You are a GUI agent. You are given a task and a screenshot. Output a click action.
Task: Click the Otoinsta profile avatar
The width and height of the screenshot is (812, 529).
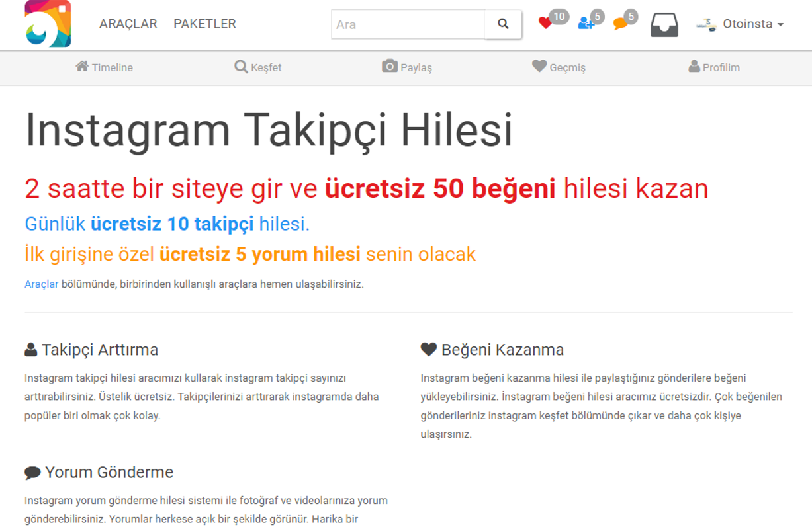click(707, 24)
